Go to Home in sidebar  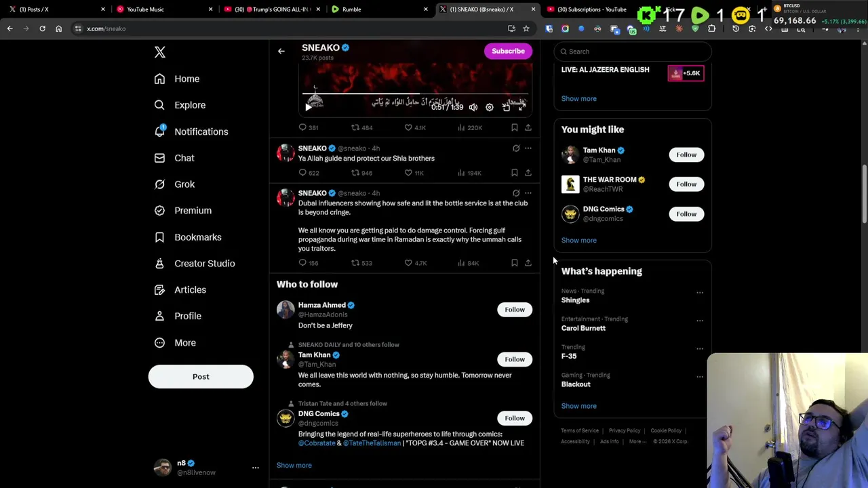point(177,79)
